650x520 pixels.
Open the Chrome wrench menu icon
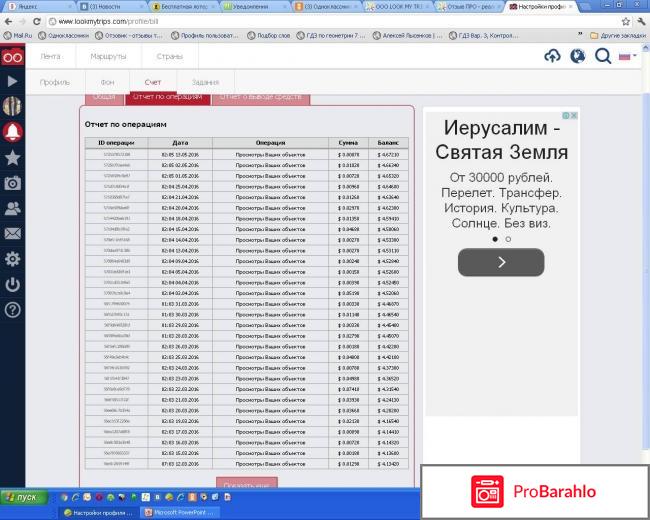641,22
